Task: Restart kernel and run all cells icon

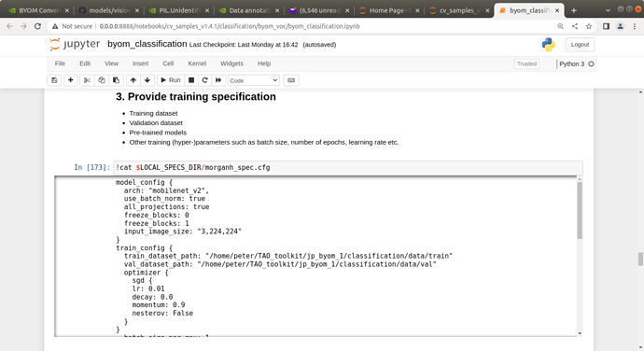Action: coord(218,80)
